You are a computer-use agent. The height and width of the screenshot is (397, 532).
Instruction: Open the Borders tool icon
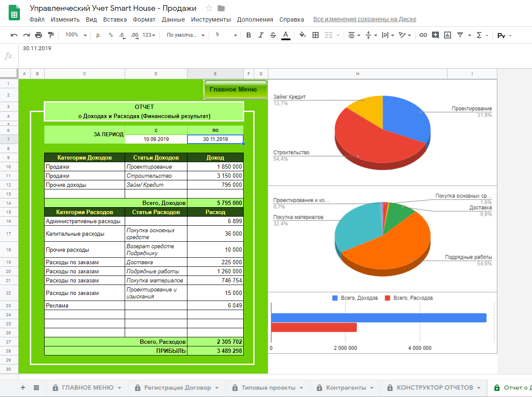[x=316, y=35]
